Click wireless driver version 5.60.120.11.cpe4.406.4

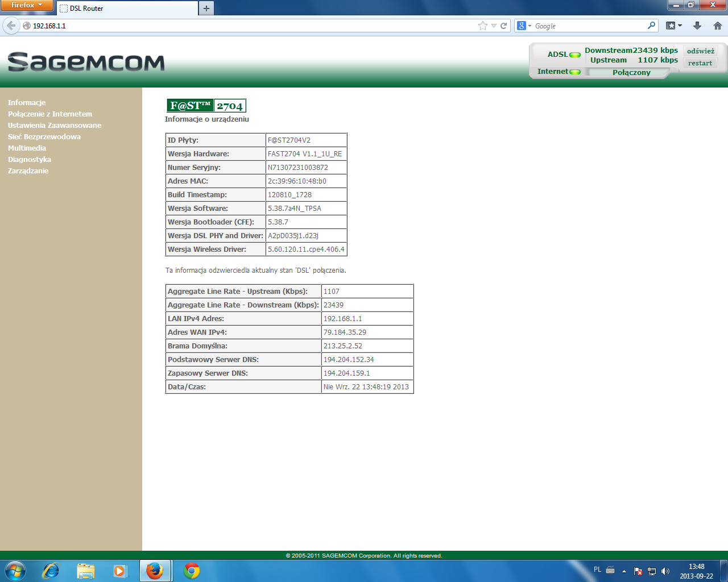pyautogui.click(x=306, y=250)
